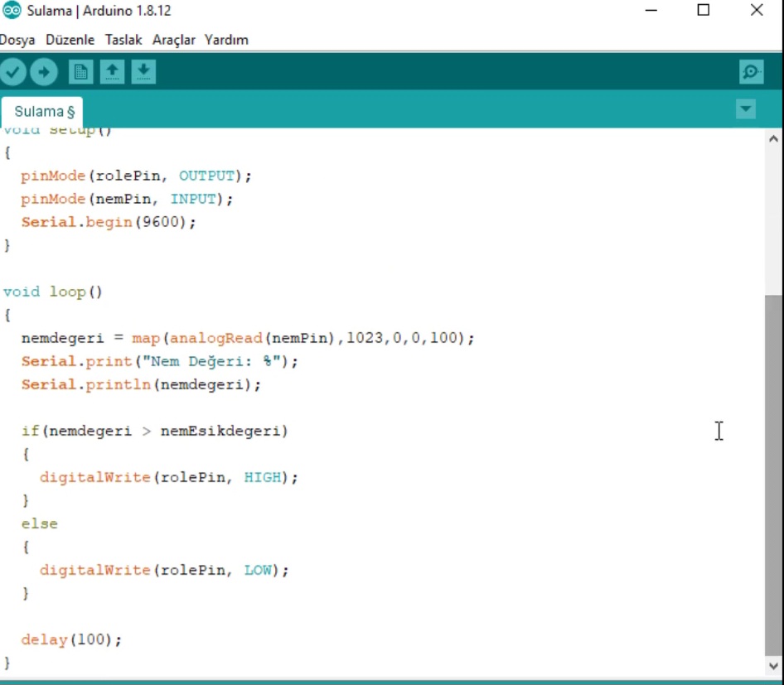Image resolution: width=784 pixels, height=685 pixels.
Task: Click on the delay(100) statement
Action: (70, 639)
